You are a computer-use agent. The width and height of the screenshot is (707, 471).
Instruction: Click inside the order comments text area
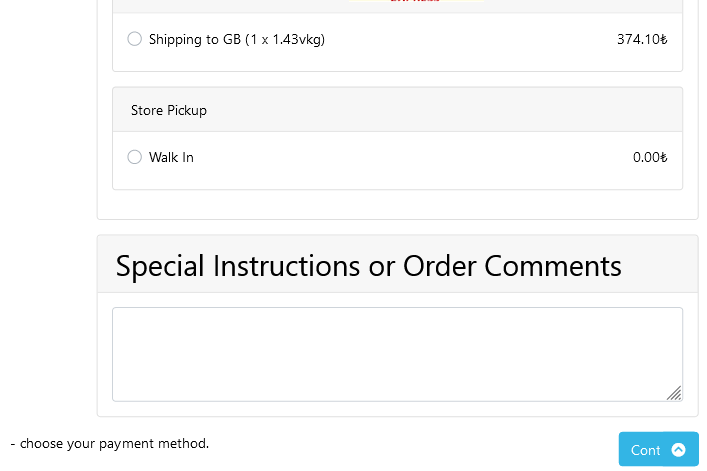(397, 354)
